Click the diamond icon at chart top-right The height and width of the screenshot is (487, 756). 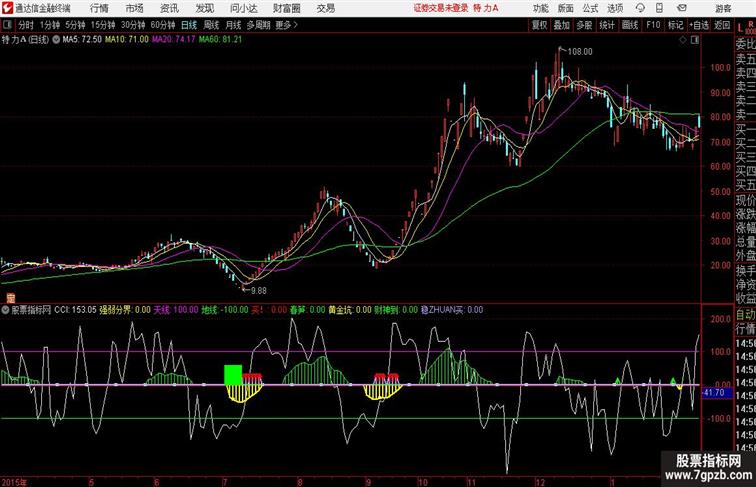tap(683, 40)
